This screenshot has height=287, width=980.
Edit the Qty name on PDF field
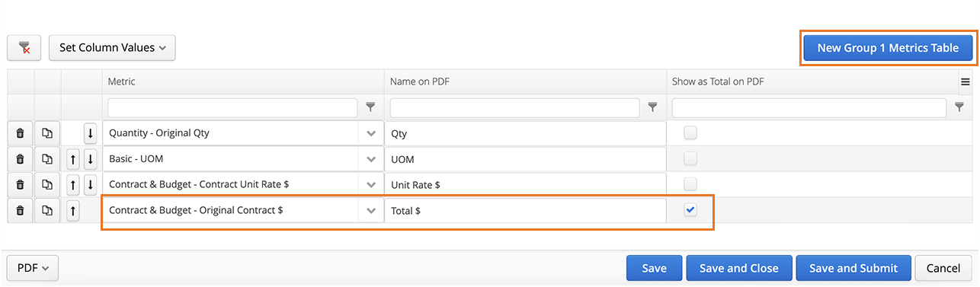(x=525, y=133)
